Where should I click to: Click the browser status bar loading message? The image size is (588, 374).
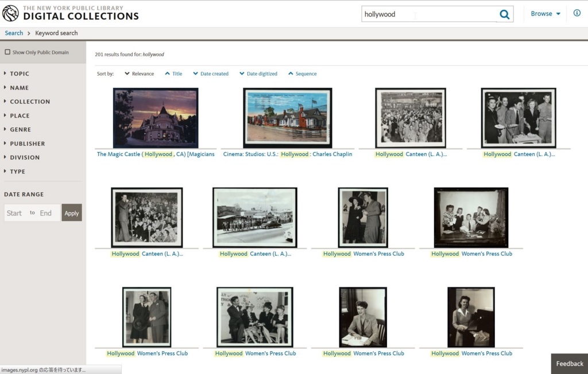[x=44, y=370]
